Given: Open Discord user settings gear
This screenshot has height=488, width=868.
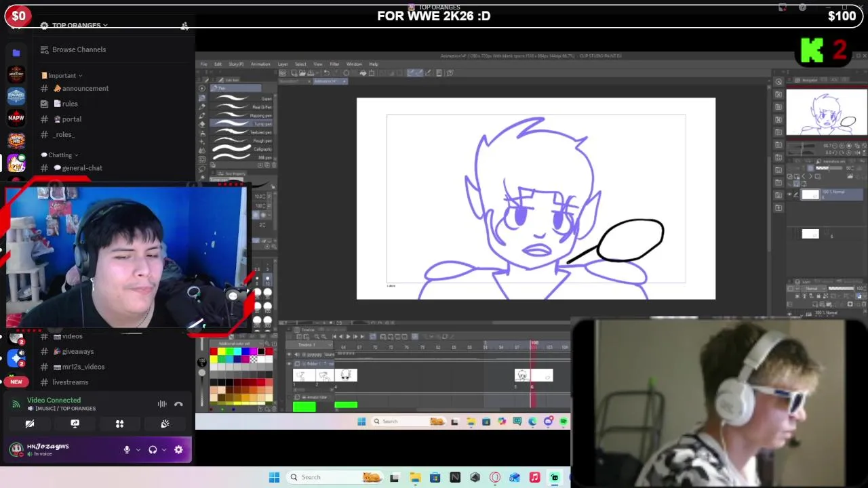Looking at the screenshot, I should pos(178,449).
